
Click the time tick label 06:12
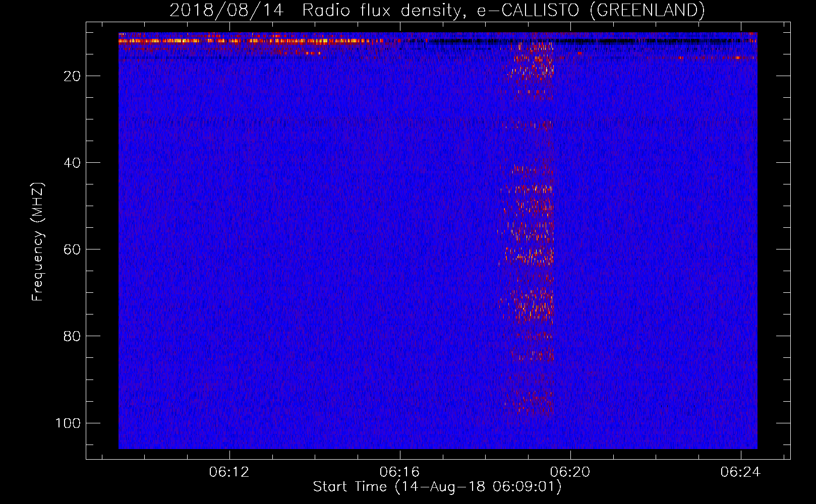tap(229, 472)
